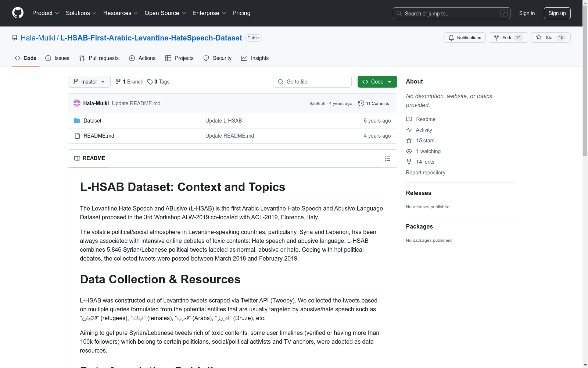This screenshot has height=368, width=588.
Task: Expand the Enterprise menu
Action: click(x=209, y=13)
